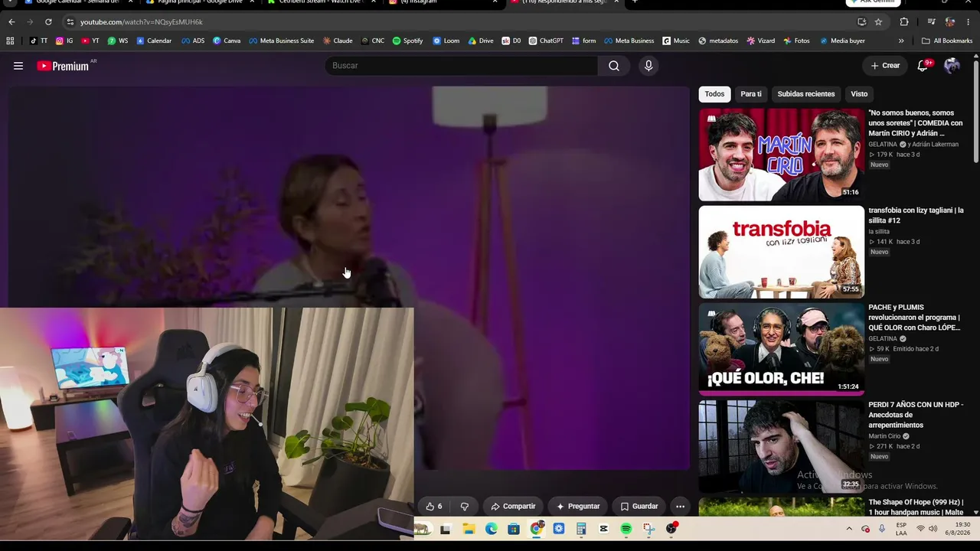Open 'The Shape Of Hope (999 Hz)' video title
980x551 pixels.
pyautogui.click(x=916, y=507)
